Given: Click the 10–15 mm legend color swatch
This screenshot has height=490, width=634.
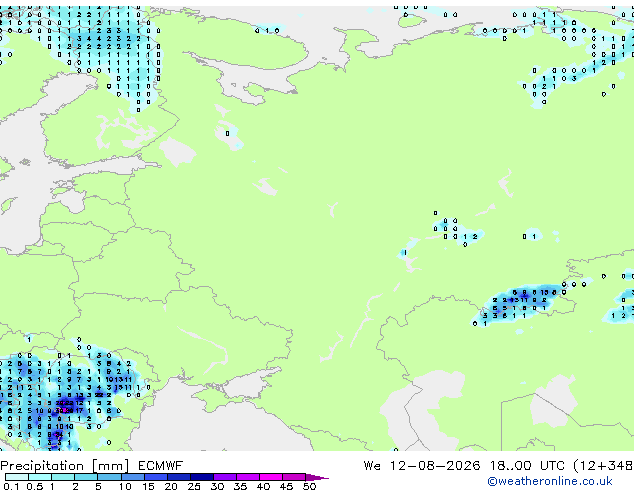Looking at the screenshot, I should pyautogui.click(x=132, y=477).
